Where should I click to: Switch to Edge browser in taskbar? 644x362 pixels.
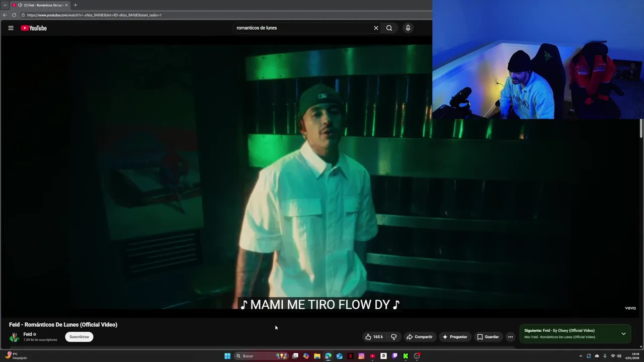coord(328,356)
